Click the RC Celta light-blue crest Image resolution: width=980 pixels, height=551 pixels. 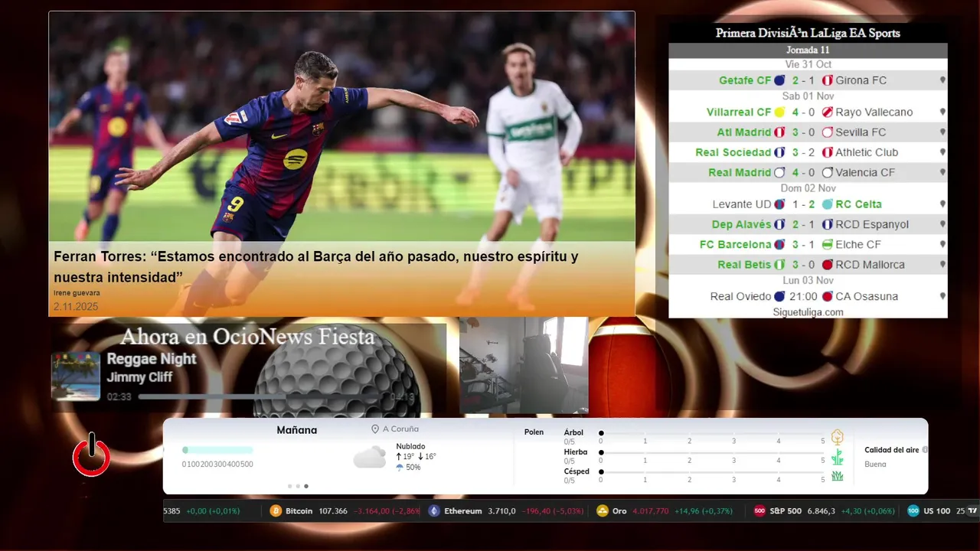827,204
